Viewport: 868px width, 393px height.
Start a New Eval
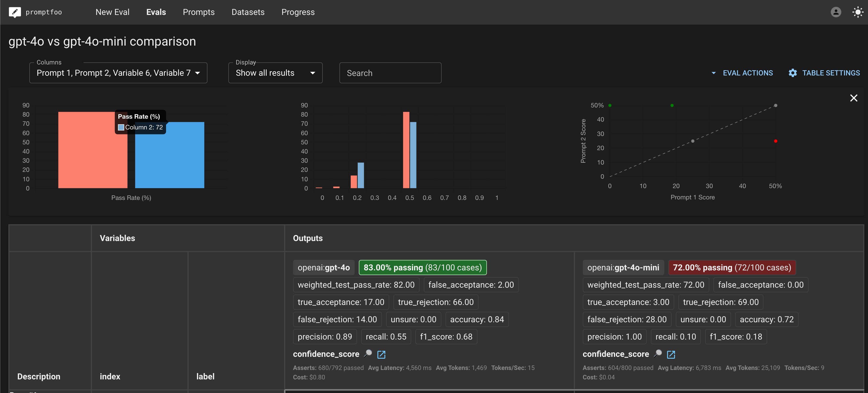click(112, 12)
